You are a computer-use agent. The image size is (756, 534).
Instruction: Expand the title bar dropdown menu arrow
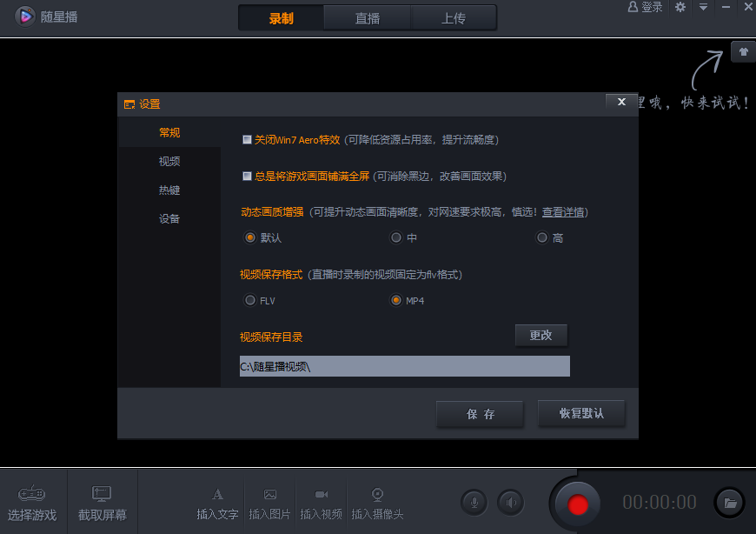click(703, 7)
